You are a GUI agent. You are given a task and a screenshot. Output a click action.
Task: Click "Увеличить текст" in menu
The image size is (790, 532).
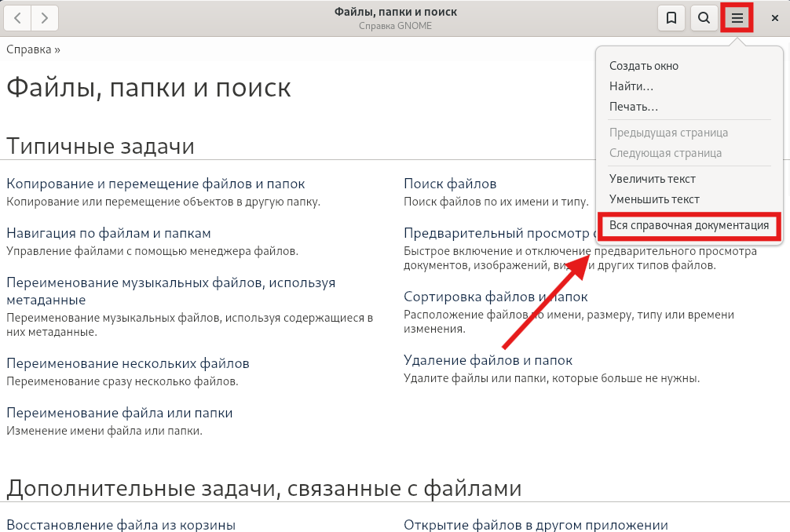pos(653,179)
